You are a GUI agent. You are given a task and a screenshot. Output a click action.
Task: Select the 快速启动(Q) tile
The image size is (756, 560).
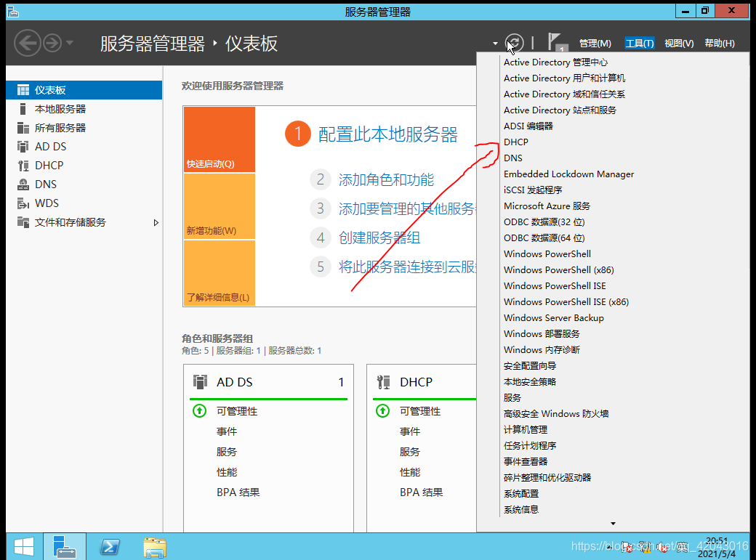tap(220, 139)
